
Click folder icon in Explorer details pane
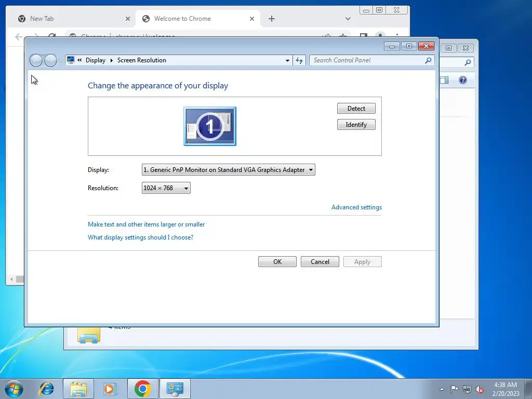click(x=89, y=335)
